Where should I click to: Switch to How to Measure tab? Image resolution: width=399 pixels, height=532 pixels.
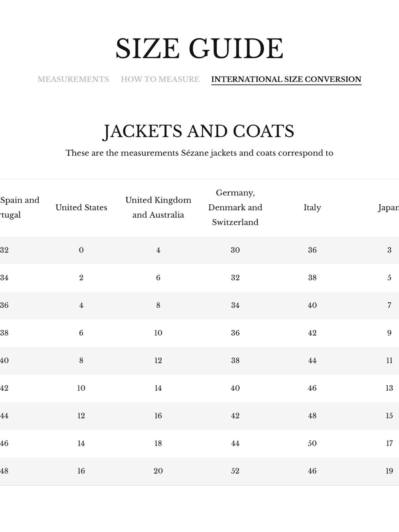[x=160, y=79]
